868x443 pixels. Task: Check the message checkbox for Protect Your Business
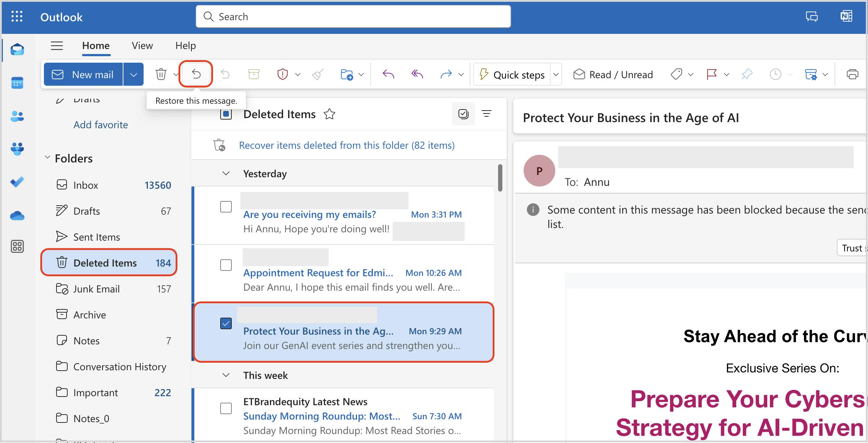pos(226,322)
